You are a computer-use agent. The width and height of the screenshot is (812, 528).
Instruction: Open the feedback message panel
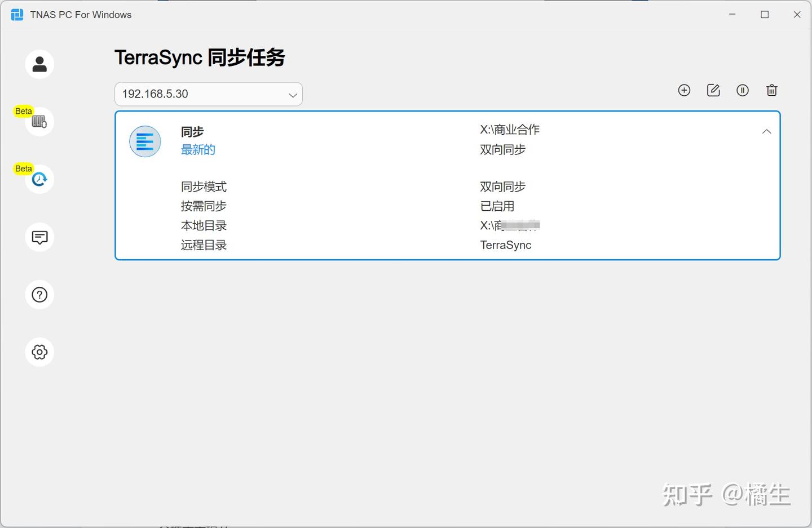(x=39, y=237)
